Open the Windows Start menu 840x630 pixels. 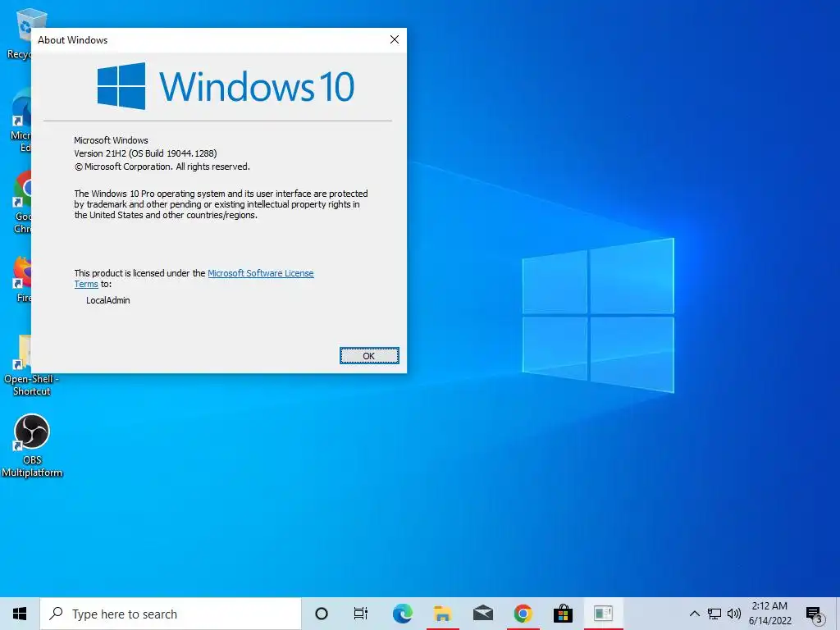pos(20,614)
